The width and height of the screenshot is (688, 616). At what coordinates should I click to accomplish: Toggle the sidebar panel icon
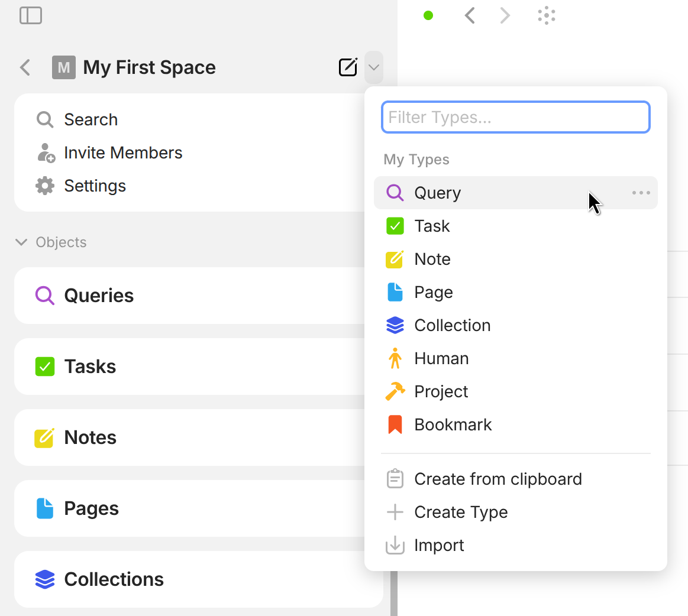(31, 15)
